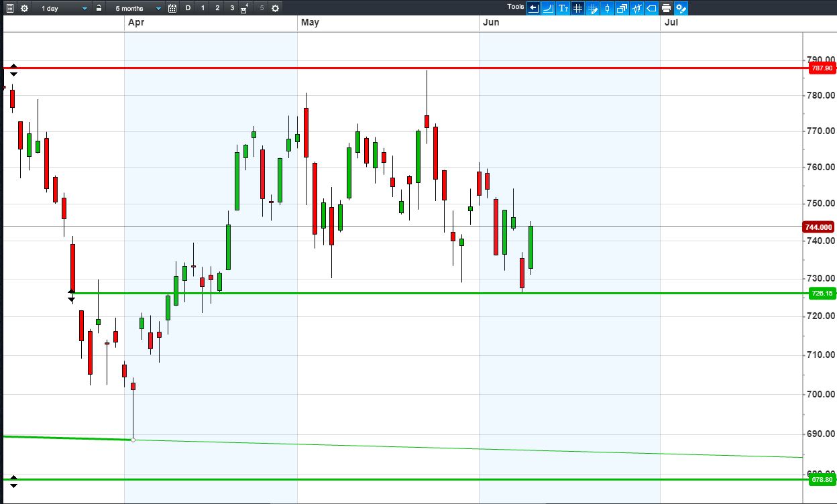Screen dimensions: 837x504
Task: Select preset layout 2
Action: tap(218, 8)
